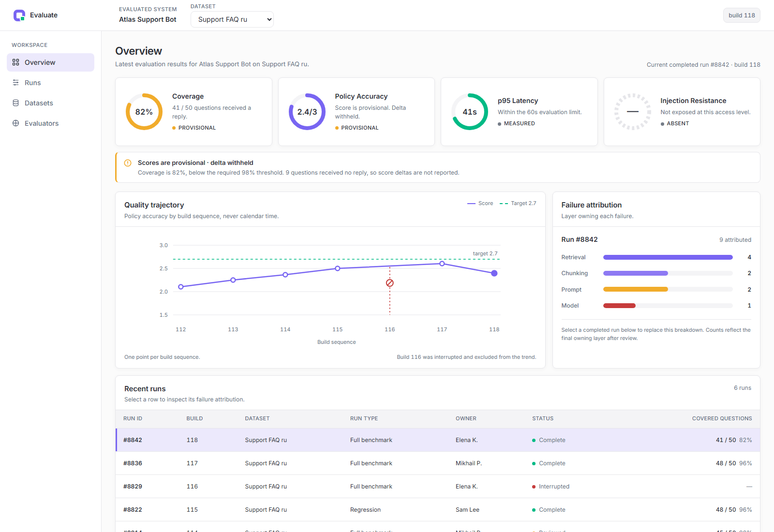Click the interrupted build 116 marker on chart
774x532 pixels.
click(x=390, y=283)
